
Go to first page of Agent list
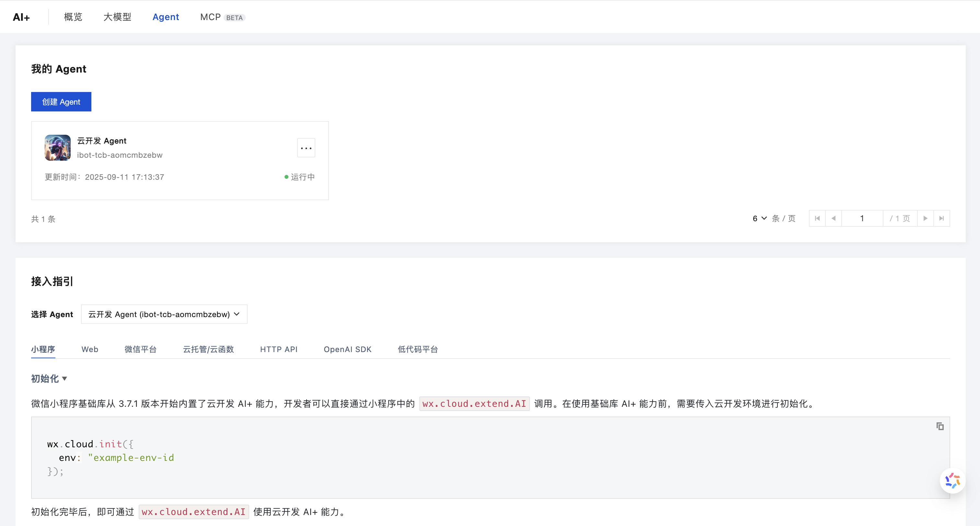click(x=817, y=218)
